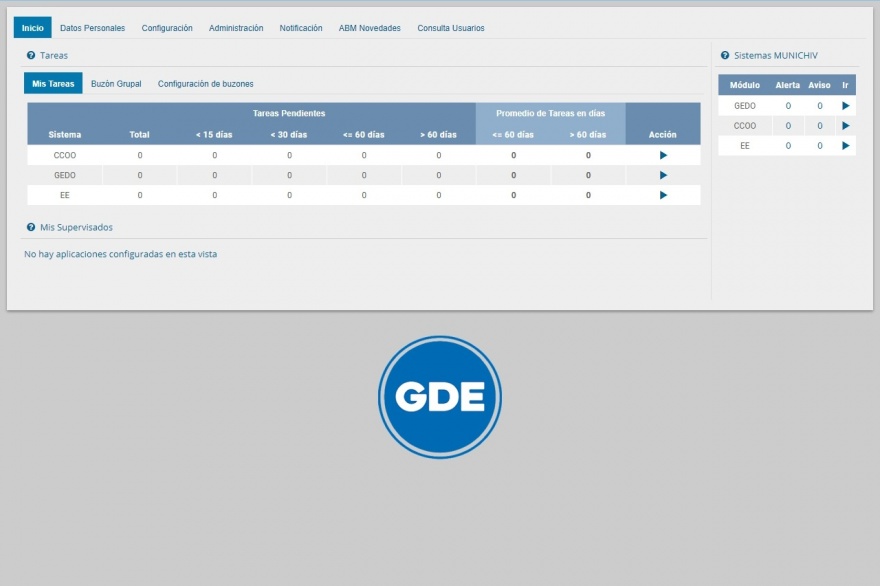Click the help icon beside Sistemas MUNICHIV
The image size is (880, 586).
(725, 55)
